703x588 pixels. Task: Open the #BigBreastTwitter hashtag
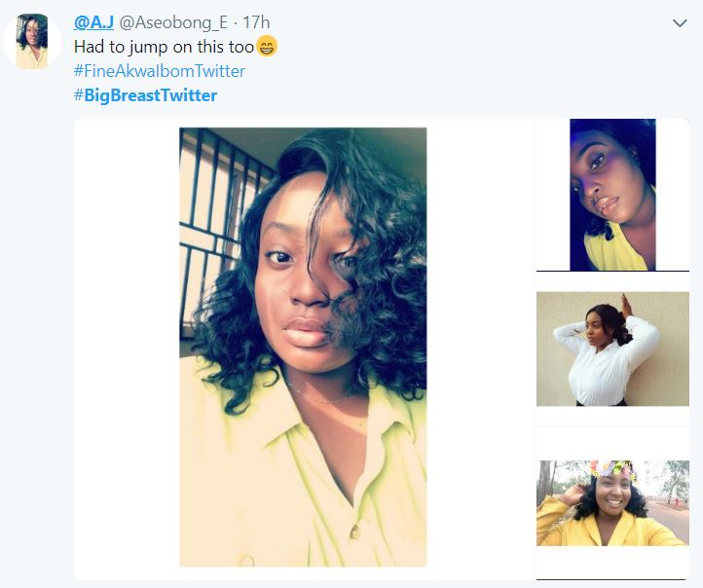pos(146,95)
